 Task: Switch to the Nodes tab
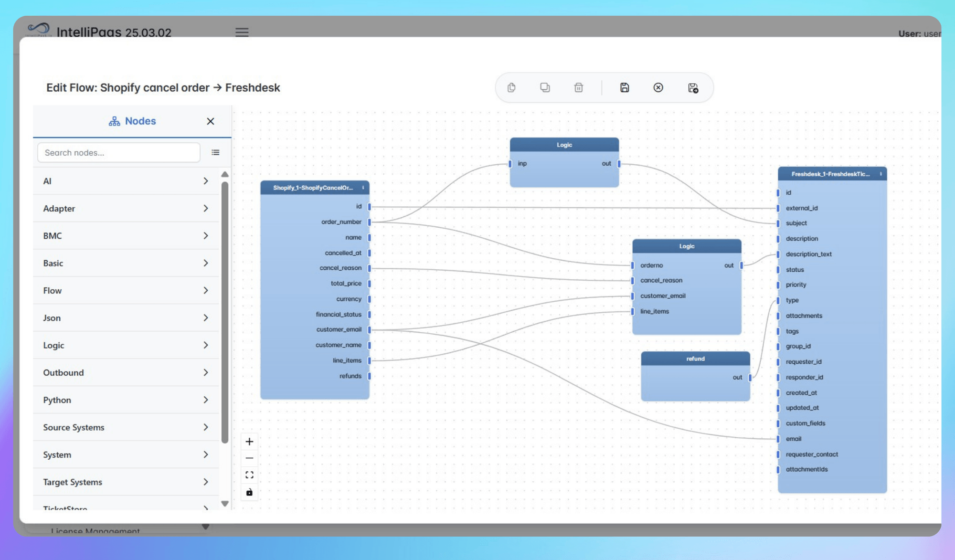coord(132,121)
